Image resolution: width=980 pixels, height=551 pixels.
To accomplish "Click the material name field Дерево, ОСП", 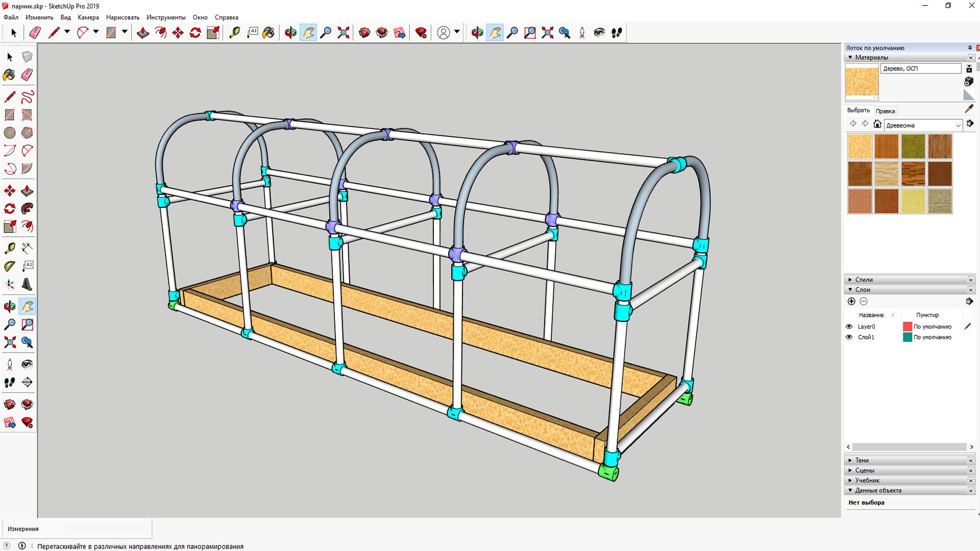I will [920, 69].
